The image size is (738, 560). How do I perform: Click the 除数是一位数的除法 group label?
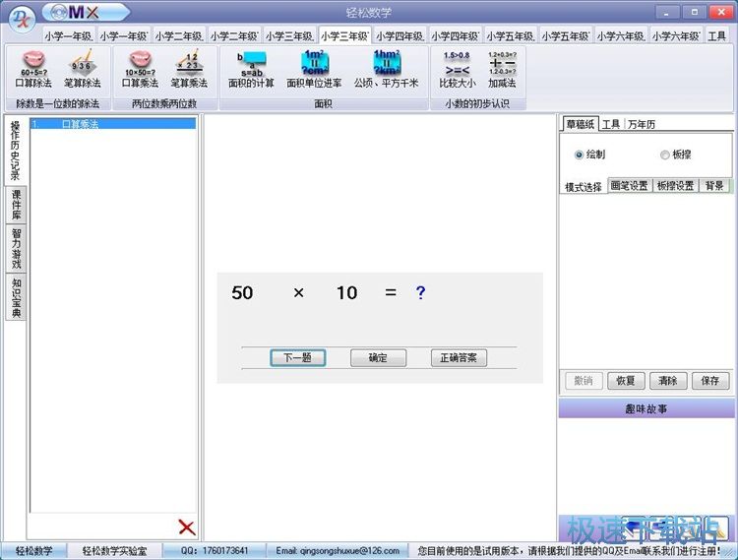[58, 103]
